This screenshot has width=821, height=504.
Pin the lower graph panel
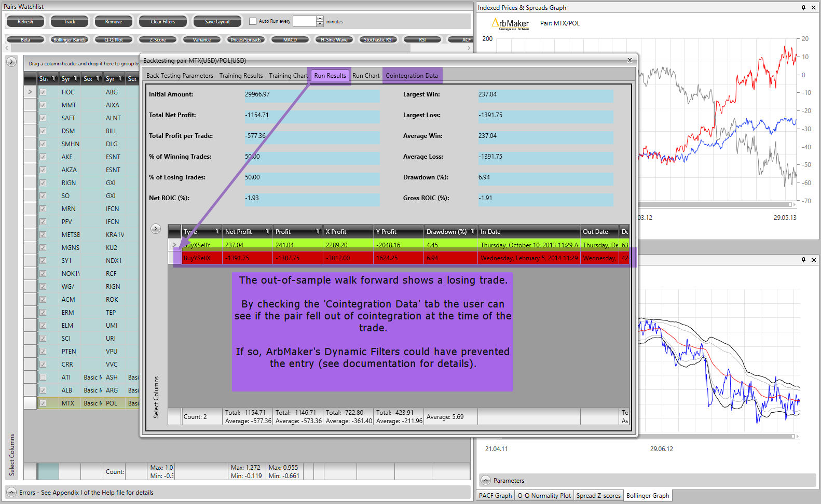pos(803,259)
